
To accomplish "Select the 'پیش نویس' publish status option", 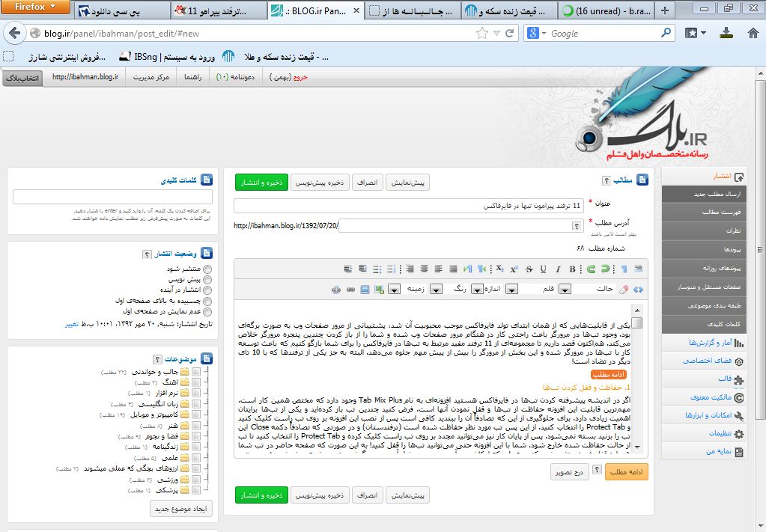I will point(207,279).
